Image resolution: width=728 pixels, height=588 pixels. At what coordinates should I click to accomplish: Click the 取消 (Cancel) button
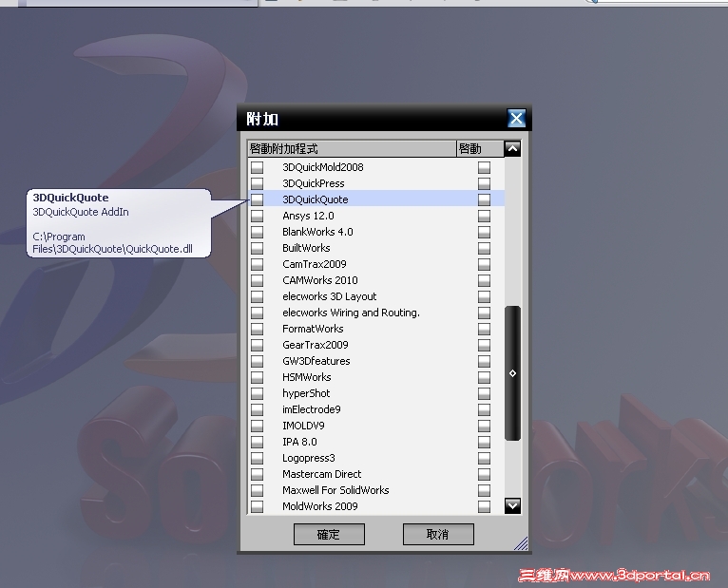pos(438,534)
